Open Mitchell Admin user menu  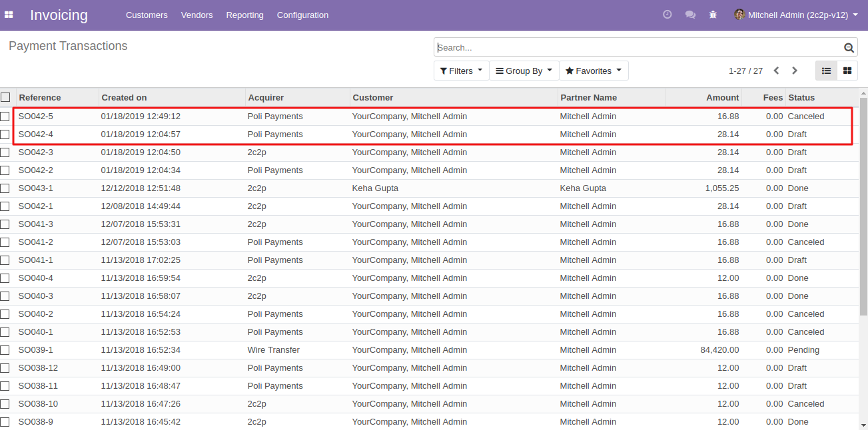[x=796, y=15]
